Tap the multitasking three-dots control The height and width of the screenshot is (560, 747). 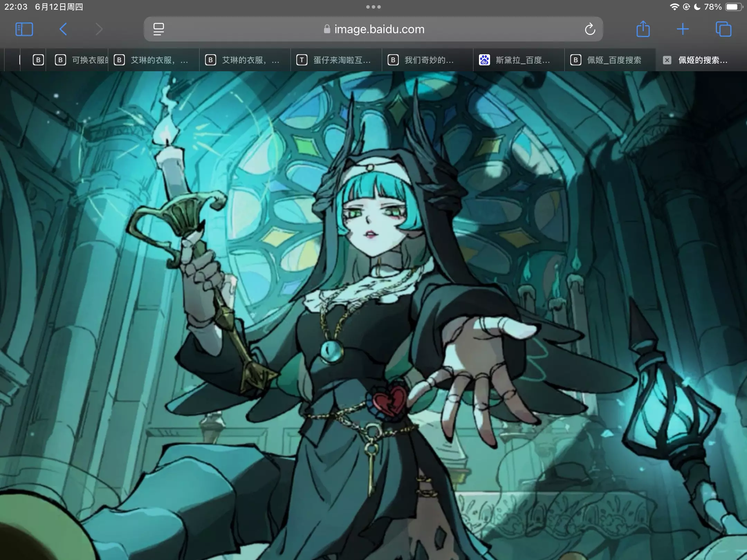coord(373,7)
